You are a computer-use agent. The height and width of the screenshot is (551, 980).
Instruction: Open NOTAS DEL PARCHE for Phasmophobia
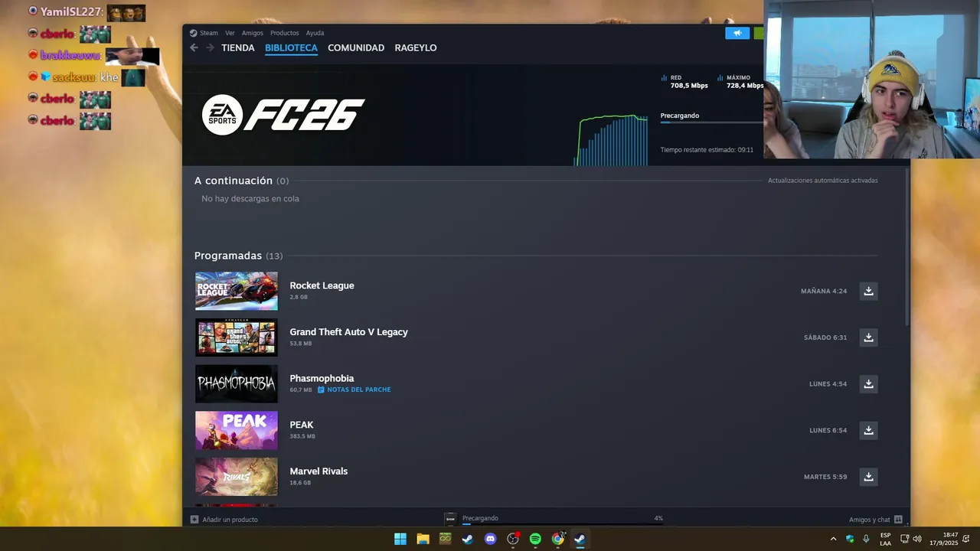(359, 390)
